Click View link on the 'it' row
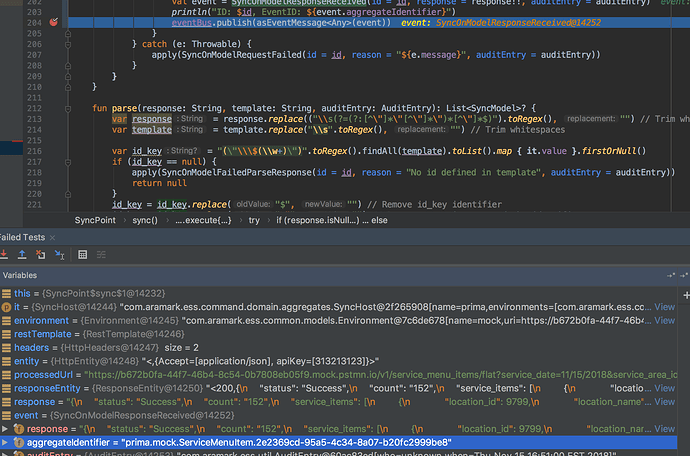This screenshot has height=456, width=690. click(x=664, y=307)
